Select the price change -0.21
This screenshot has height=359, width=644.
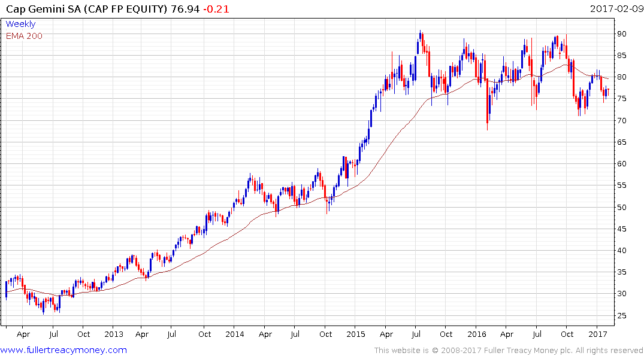pyautogui.click(x=216, y=8)
